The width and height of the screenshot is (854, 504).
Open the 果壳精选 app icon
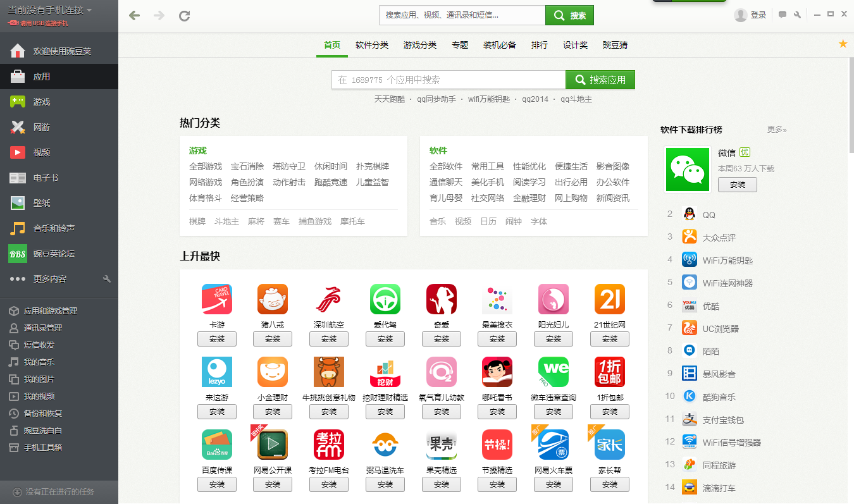click(x=442, y=445)
